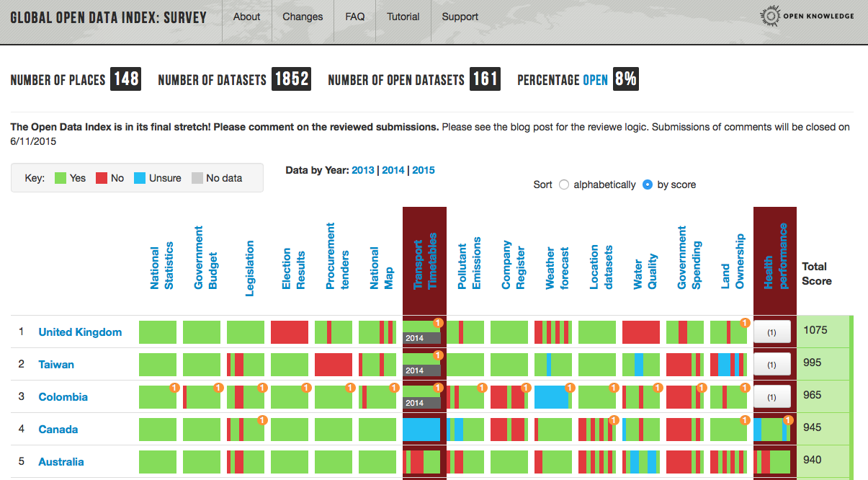Open Transport Timetables column header
Viewport: 868px width, 480px height.
(425, 261)
